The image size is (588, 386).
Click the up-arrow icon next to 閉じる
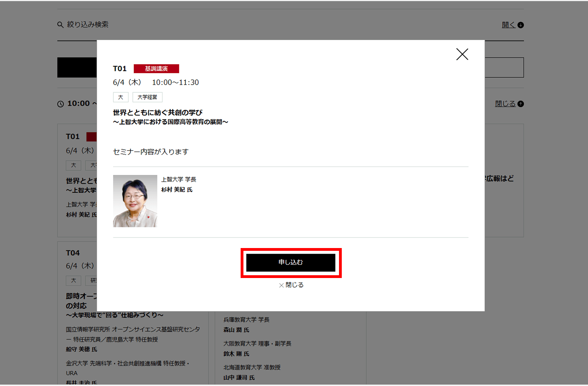point(521,104)
